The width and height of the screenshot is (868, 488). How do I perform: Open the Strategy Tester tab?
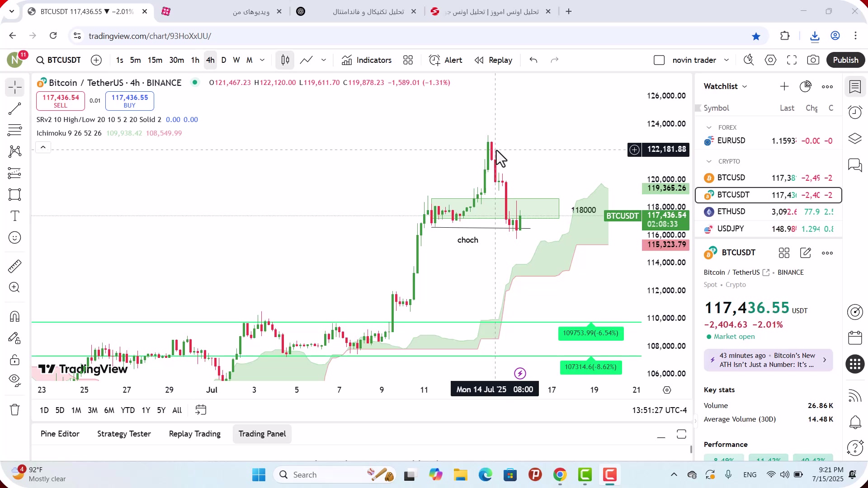(x=124, y=434)
